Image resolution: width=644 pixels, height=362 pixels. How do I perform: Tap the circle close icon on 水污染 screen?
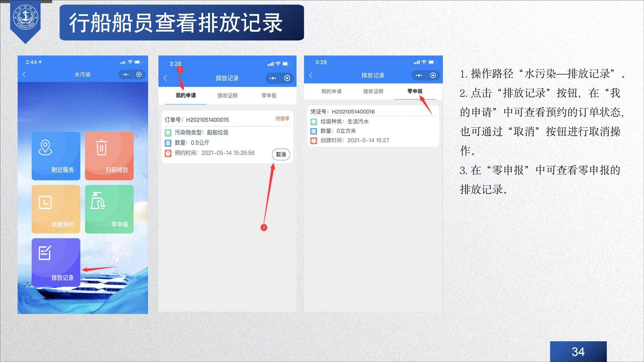coord(139,74)
